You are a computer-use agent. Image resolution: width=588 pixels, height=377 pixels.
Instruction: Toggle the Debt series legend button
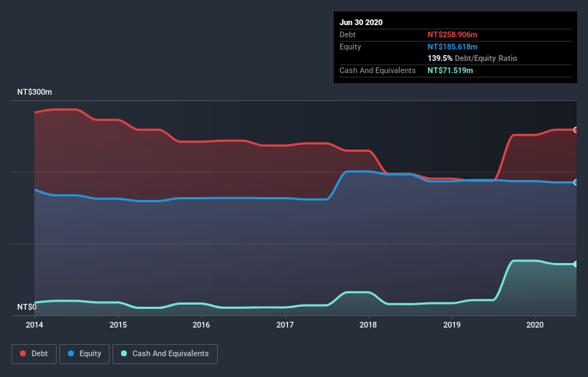point(34,354)
